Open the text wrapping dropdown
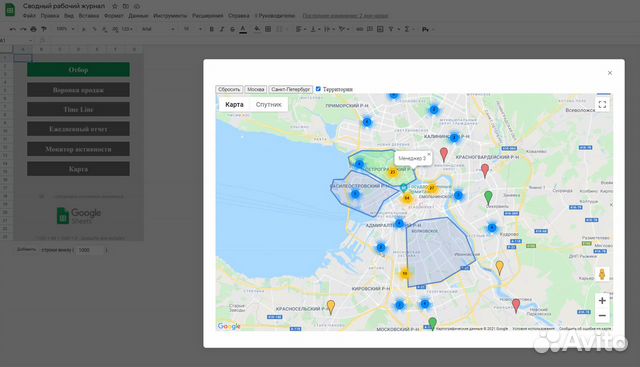 point(329,29)
